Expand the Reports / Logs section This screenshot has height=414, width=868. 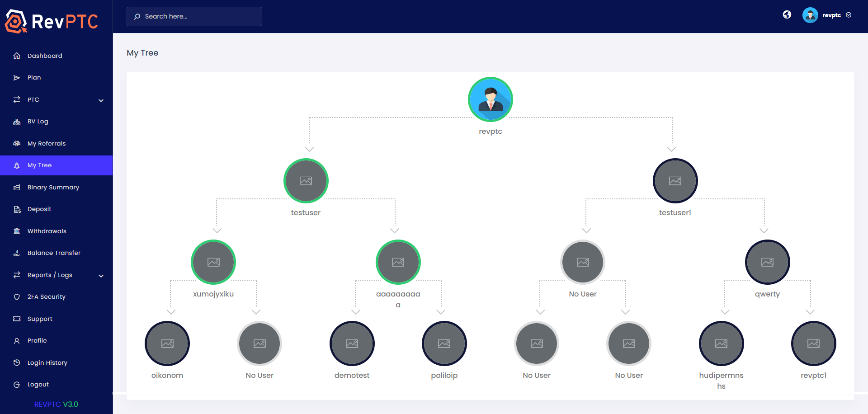(x=56, y=275)
